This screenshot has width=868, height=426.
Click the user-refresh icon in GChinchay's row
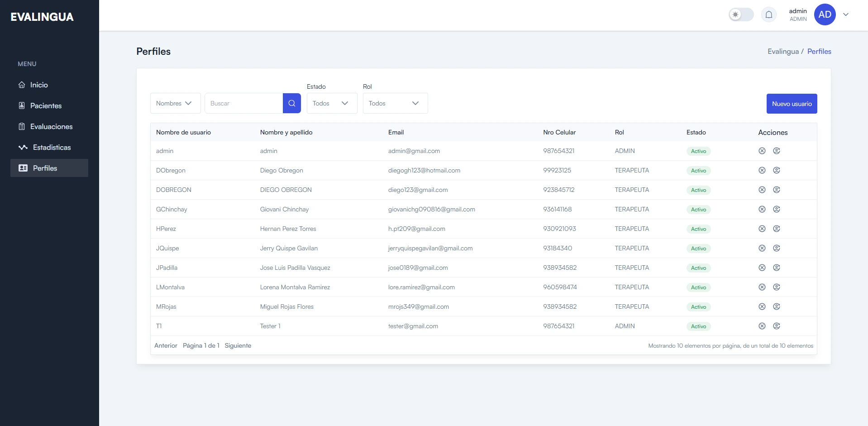pyautogui.click(x=777, y=209)
